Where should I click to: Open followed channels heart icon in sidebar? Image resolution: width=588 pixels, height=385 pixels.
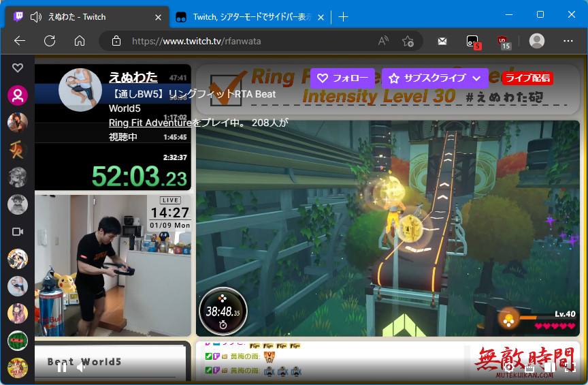[18, 67]
